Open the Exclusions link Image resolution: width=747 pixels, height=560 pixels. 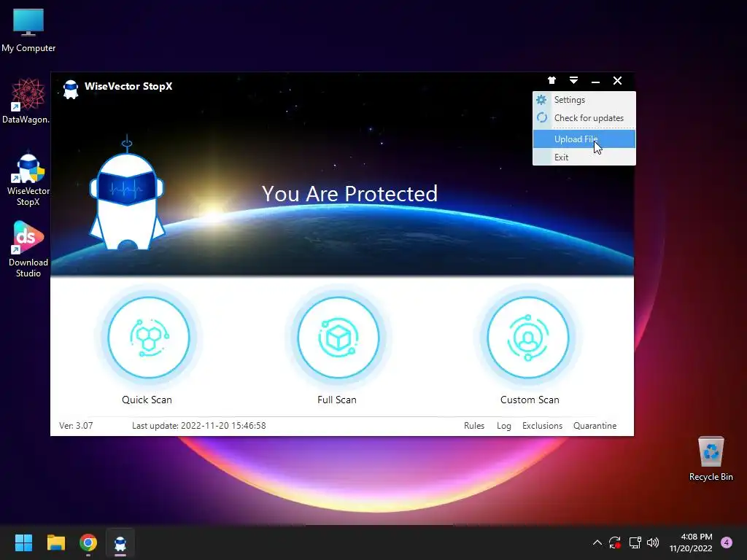(542, 426)
